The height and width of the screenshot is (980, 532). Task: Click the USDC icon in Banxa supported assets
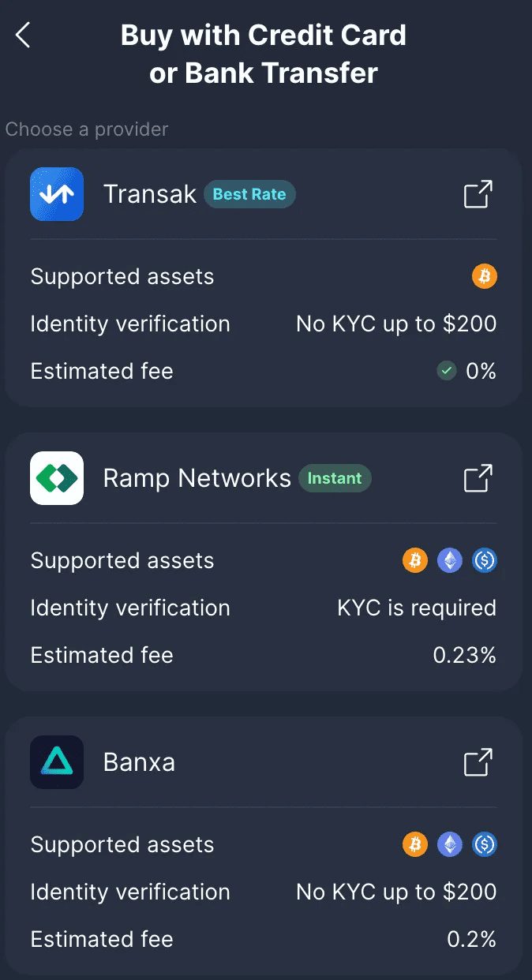[x=484, y=844]
